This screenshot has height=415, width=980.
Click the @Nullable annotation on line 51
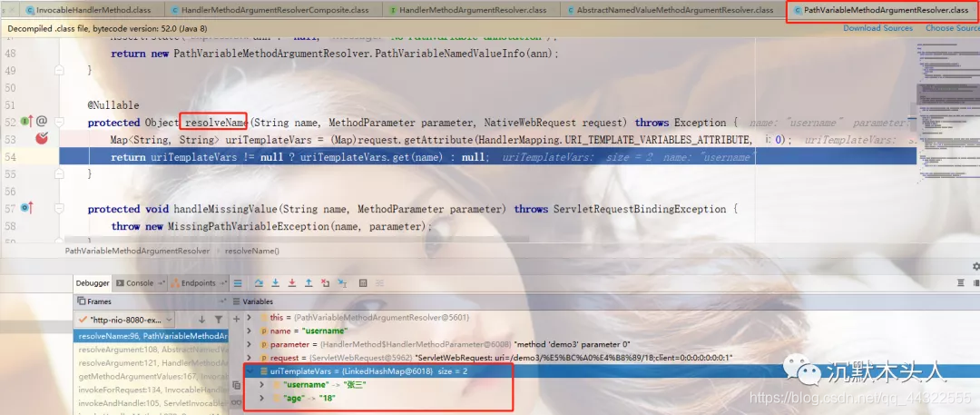(113, 105)
